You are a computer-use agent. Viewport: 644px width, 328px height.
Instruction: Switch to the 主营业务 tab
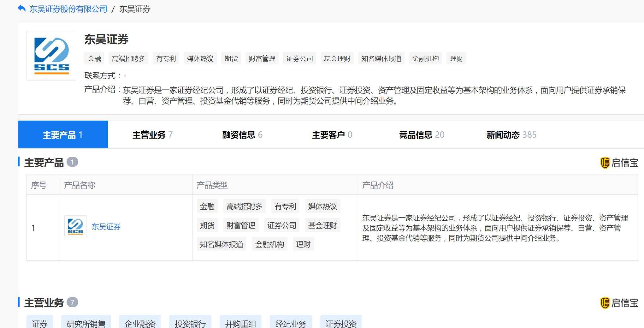(x=152, y=135)
